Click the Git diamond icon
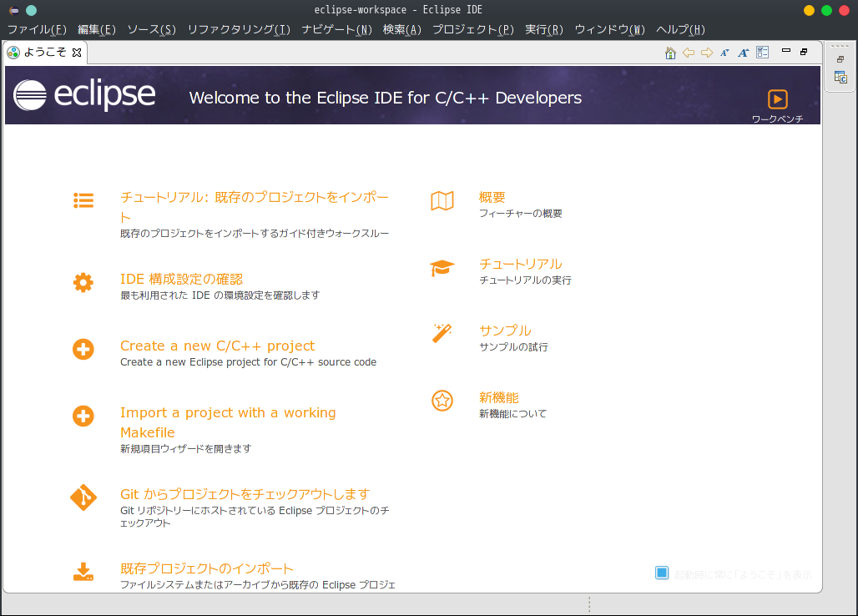858x616 pixels. (83, 497)
